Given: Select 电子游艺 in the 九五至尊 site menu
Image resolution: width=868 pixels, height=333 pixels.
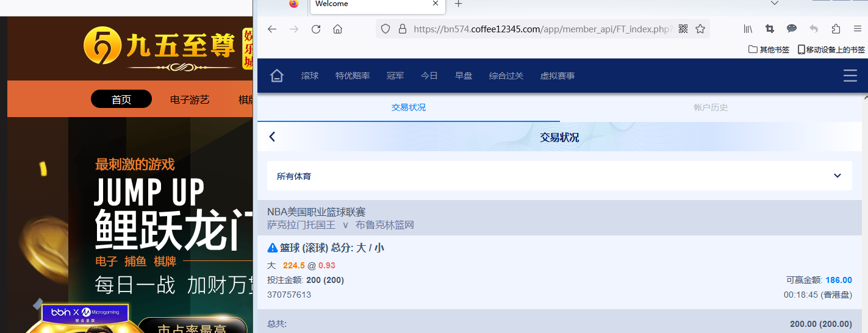Looking at the screenshot, I should [190, 99].
